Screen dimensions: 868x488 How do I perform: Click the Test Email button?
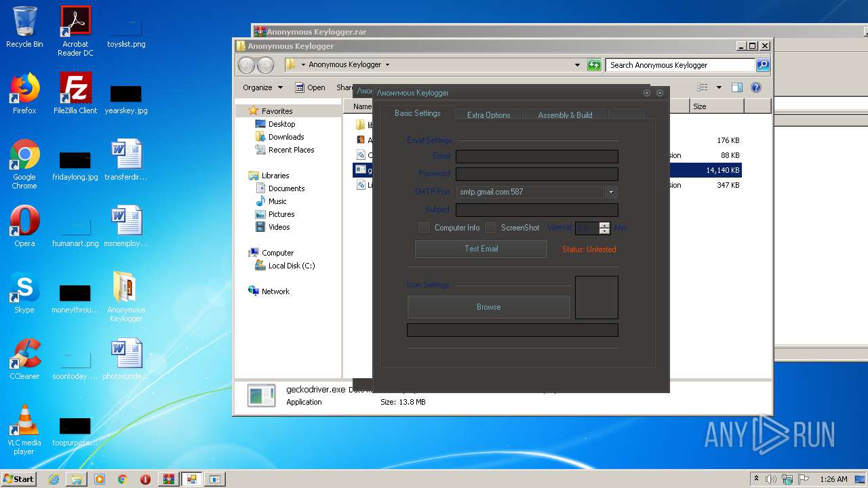pyautogui.click(x=481, y=249)
